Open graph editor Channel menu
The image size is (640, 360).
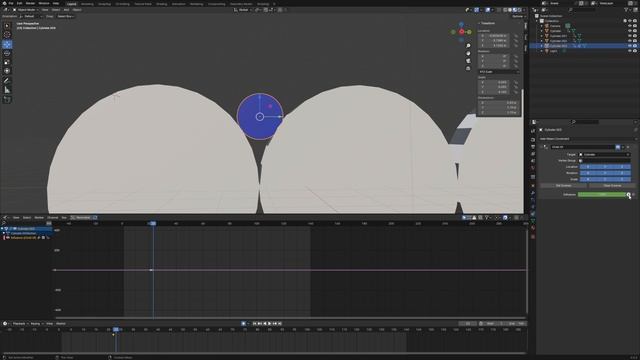[x=53, y=218]
